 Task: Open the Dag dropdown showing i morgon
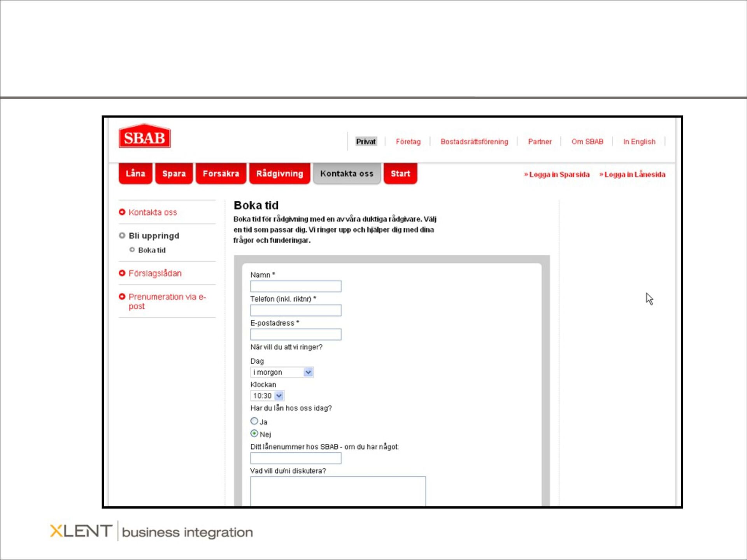282,372
